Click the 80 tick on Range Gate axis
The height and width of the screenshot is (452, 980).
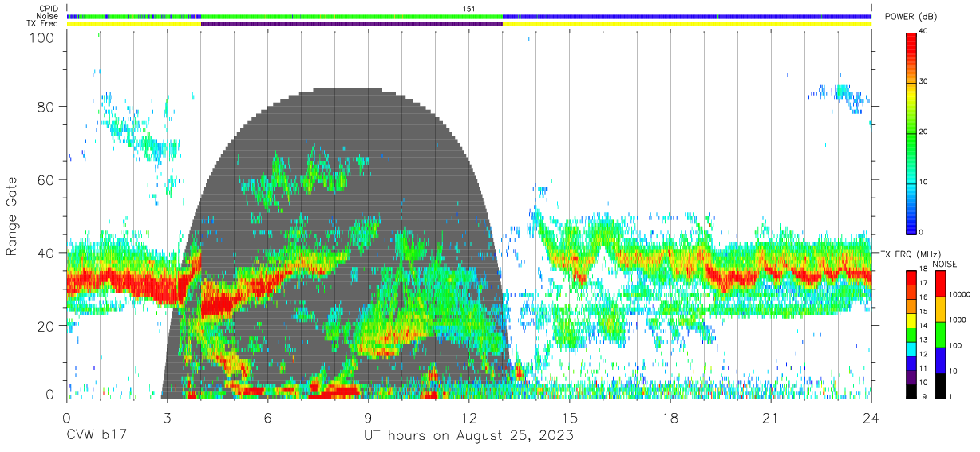coord(46,106)
